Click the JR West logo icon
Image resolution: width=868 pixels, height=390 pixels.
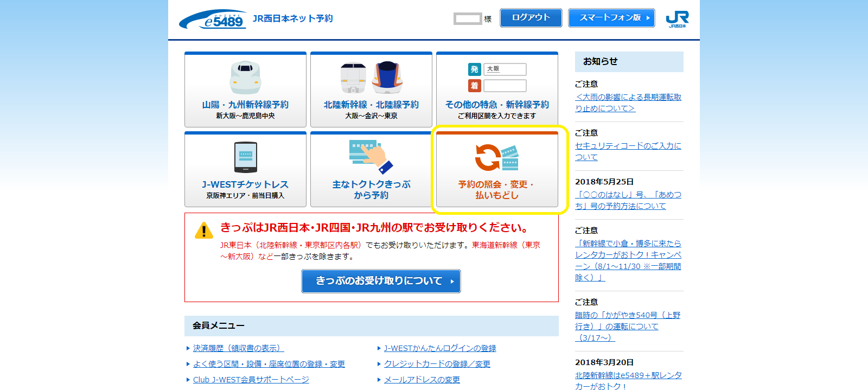coord(677,18)
